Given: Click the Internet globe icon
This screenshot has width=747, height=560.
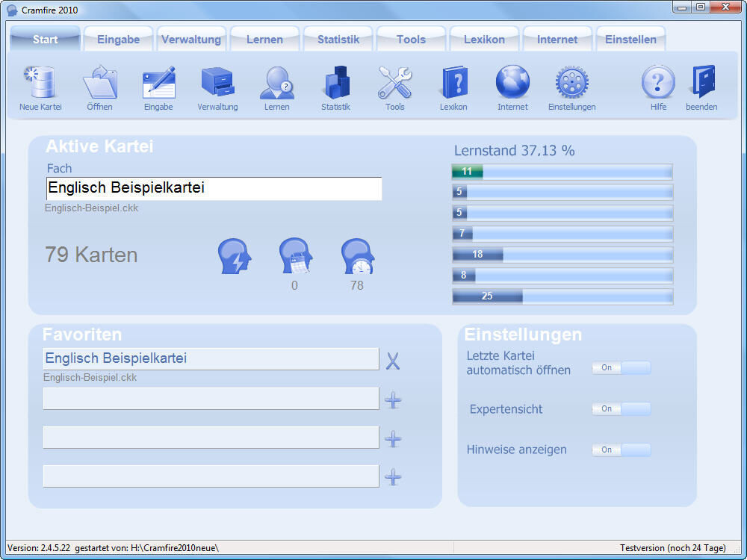Looking at the screenshot, I should click(512, 82).
